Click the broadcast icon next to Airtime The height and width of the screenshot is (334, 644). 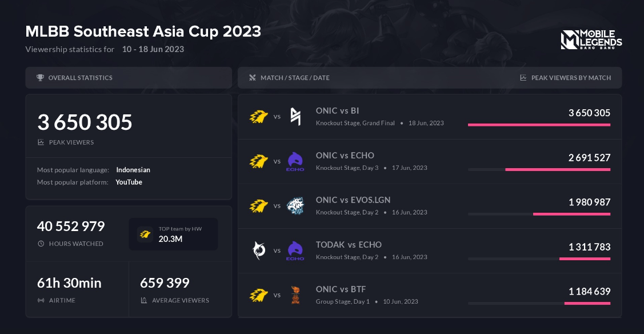[41, 300]
